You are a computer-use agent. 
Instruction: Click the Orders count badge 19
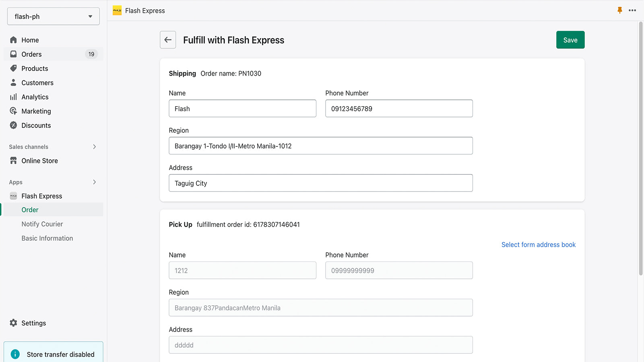(x=91, y=54)
